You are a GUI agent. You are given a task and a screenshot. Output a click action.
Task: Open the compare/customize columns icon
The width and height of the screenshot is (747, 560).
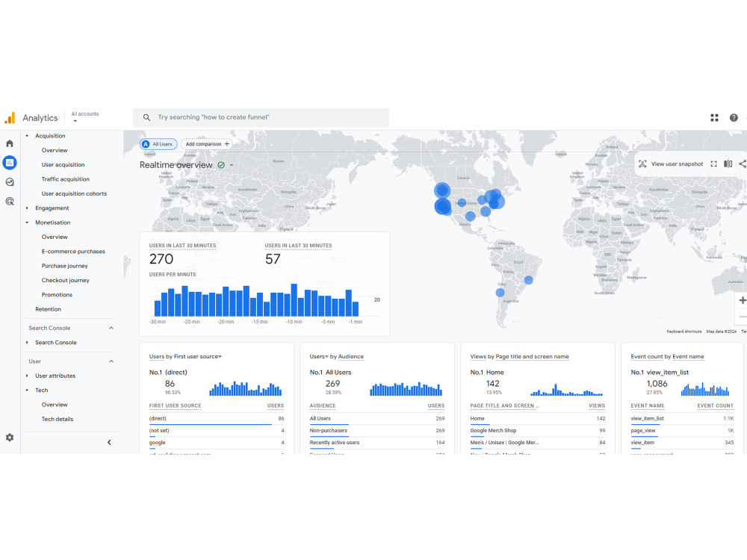728,164
